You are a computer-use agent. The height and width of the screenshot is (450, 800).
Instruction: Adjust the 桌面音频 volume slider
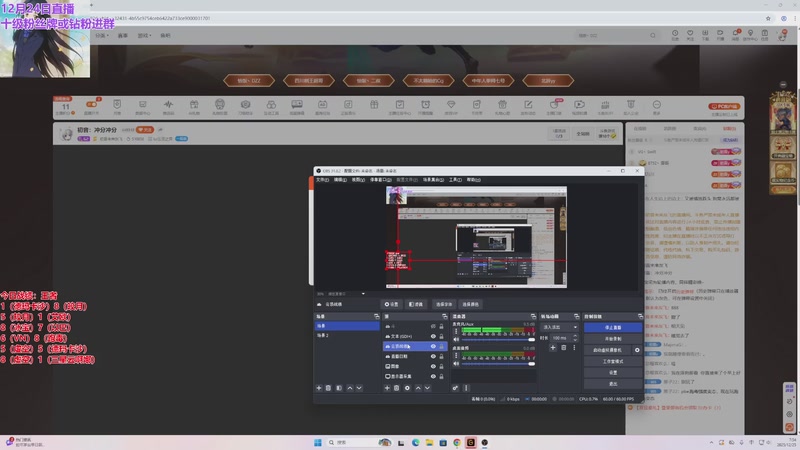point(498,364)
